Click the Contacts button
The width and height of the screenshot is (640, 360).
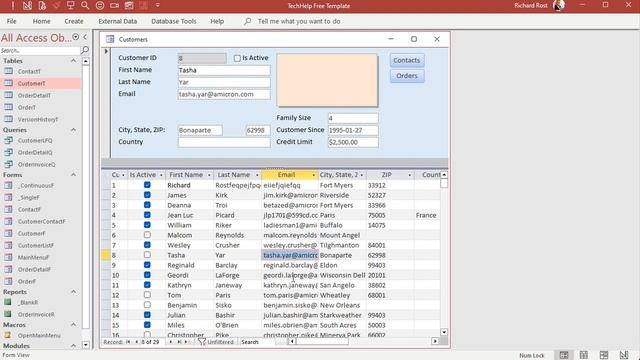407,60
